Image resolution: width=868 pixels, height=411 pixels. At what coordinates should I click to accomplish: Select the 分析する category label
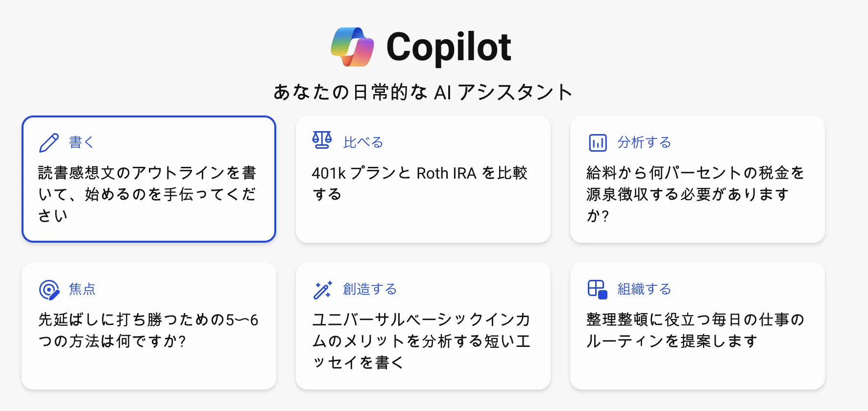click(x=644, y=142)
